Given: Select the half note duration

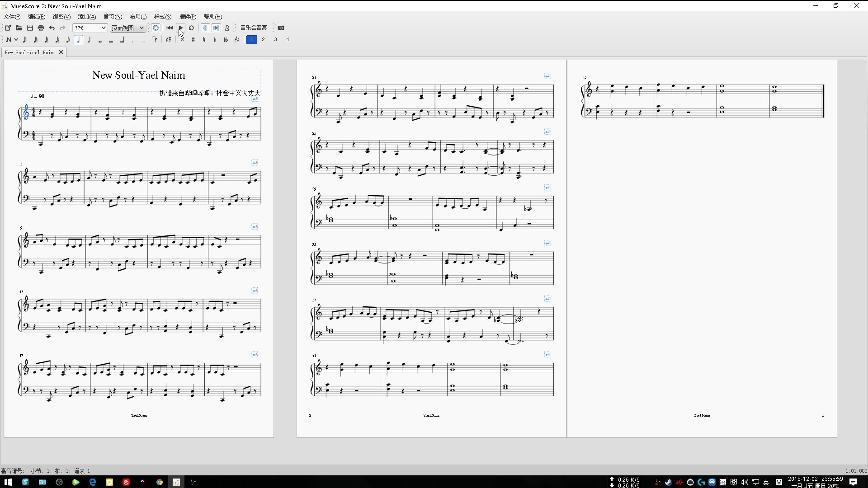Looking at the screenshot, I should pos(90,40).
